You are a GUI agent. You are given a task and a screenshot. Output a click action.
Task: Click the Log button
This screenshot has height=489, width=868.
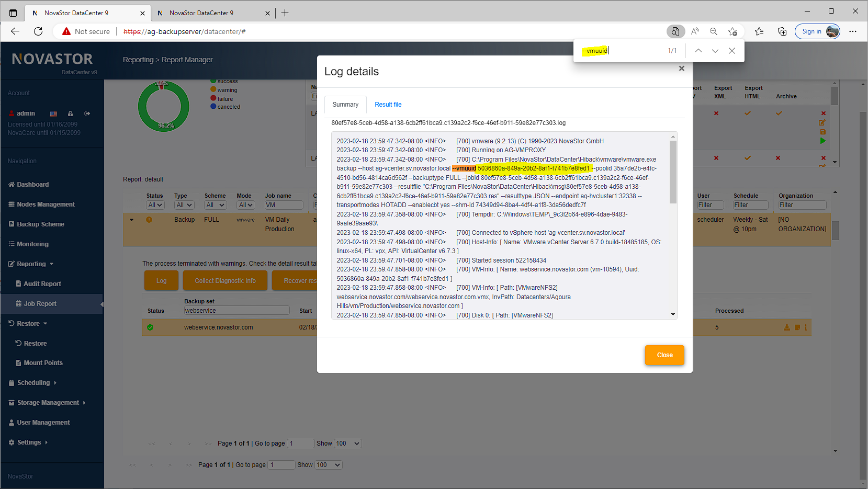pos(161,281)
